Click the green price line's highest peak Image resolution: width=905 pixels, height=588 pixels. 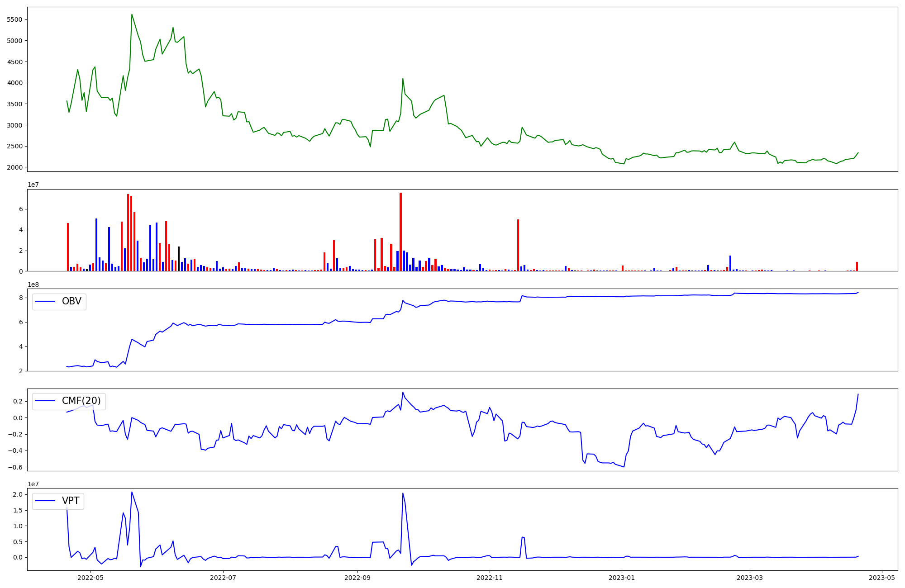[x=132, y=14]
